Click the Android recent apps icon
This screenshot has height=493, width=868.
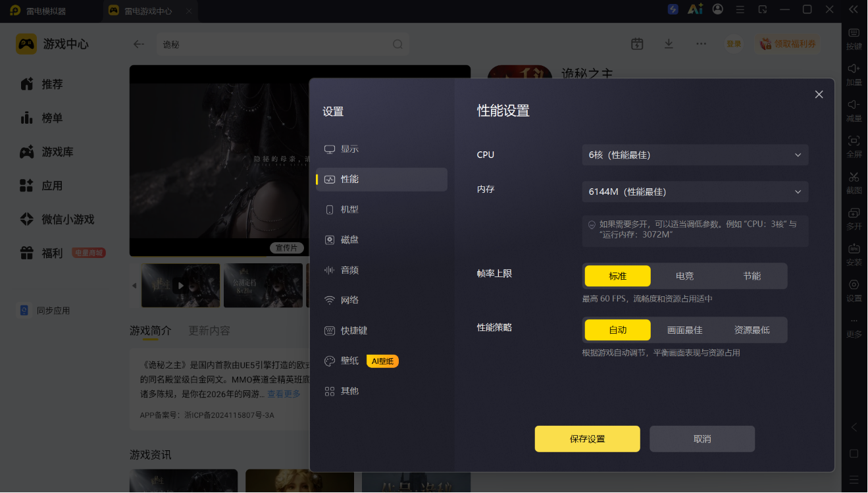pos(854,479)
